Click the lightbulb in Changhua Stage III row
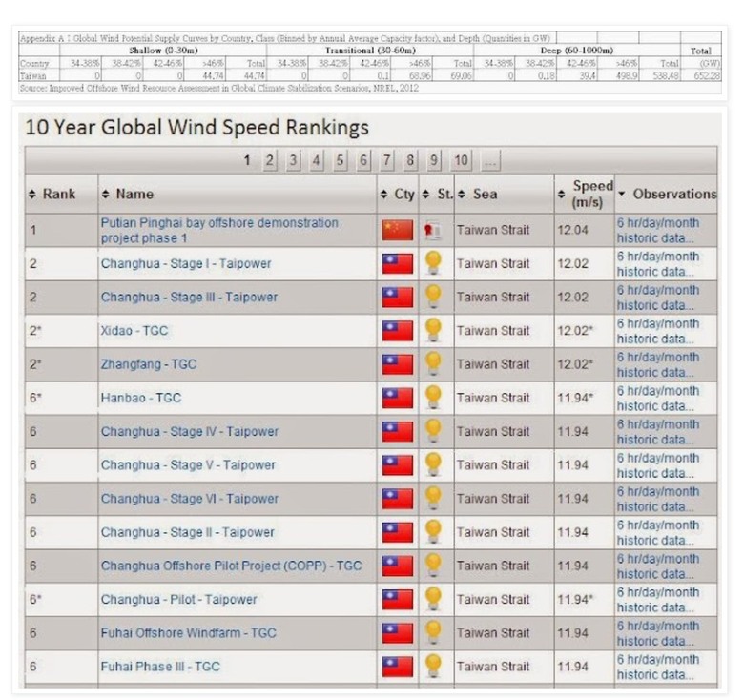744x700 pixels. 433,297
